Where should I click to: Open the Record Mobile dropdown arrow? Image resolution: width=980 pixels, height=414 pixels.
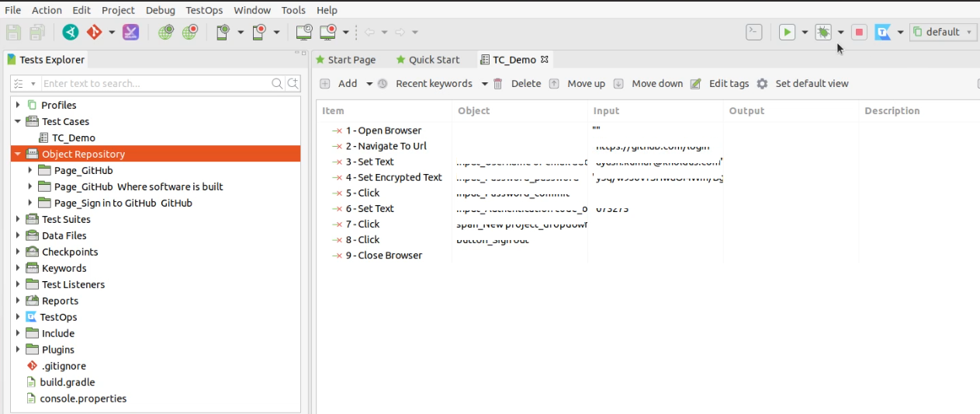point(277,33)
